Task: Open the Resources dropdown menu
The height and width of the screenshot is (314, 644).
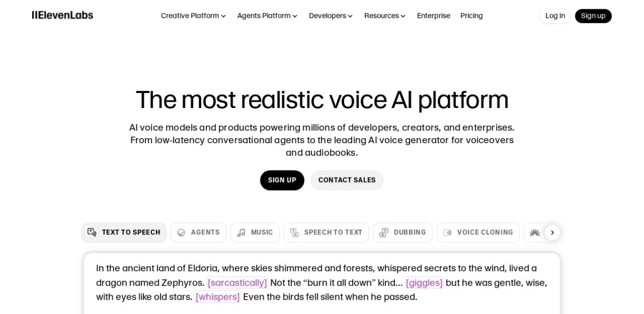Action: 384,16
